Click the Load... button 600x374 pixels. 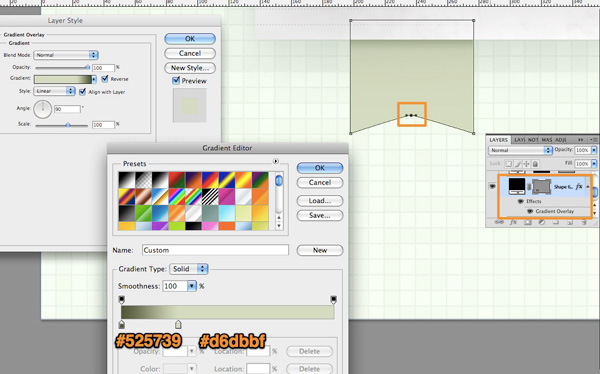click(x=320, y=201)
